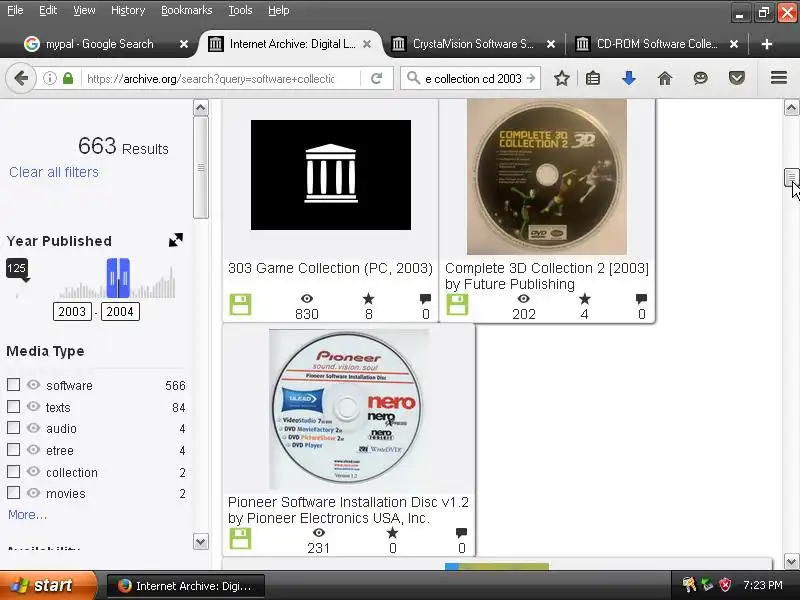
Task: Click More... link under Media Type
Action: point(27,514)
